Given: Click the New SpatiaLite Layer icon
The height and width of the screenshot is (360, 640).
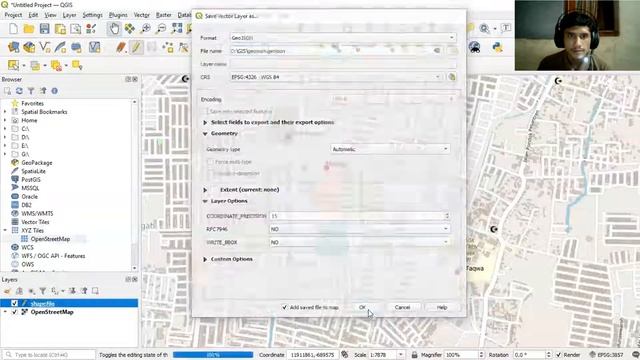Looking at the screenshot, I should tap(60, 47).
